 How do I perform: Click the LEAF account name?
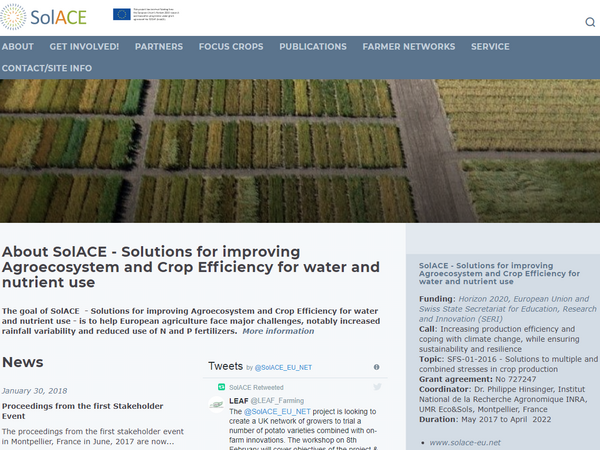point(239,401)
